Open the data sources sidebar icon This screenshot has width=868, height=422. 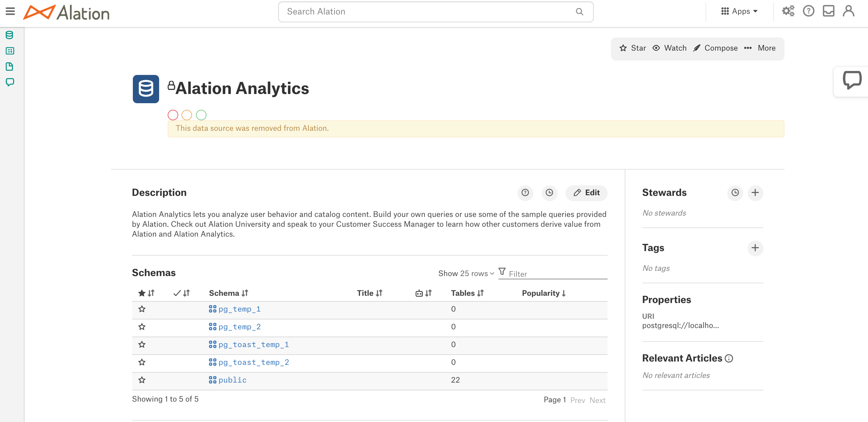[x=10, y=35]
